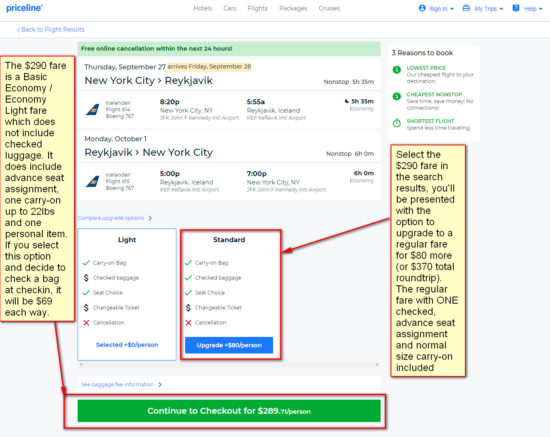This screenshot has width=550, height=437.
Task: Click the fare options horizontal scrollbar
Action: point(229,364)
